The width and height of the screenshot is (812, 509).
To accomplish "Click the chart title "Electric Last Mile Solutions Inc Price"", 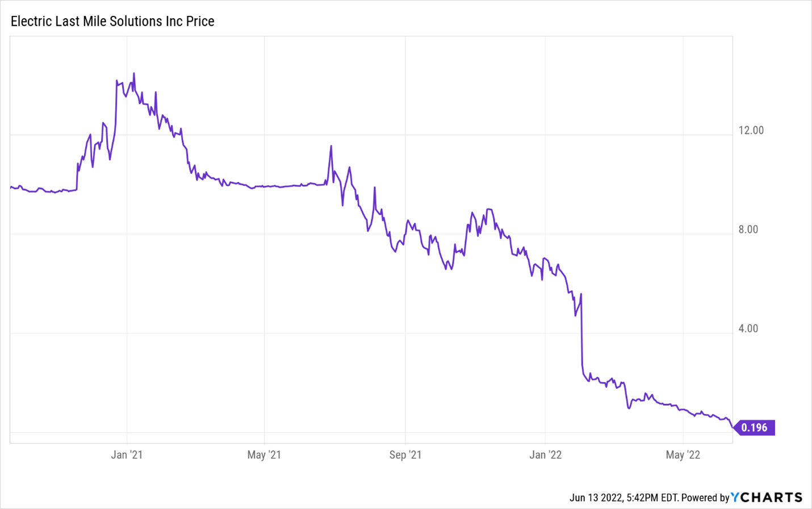I will (x=112, y=22).
